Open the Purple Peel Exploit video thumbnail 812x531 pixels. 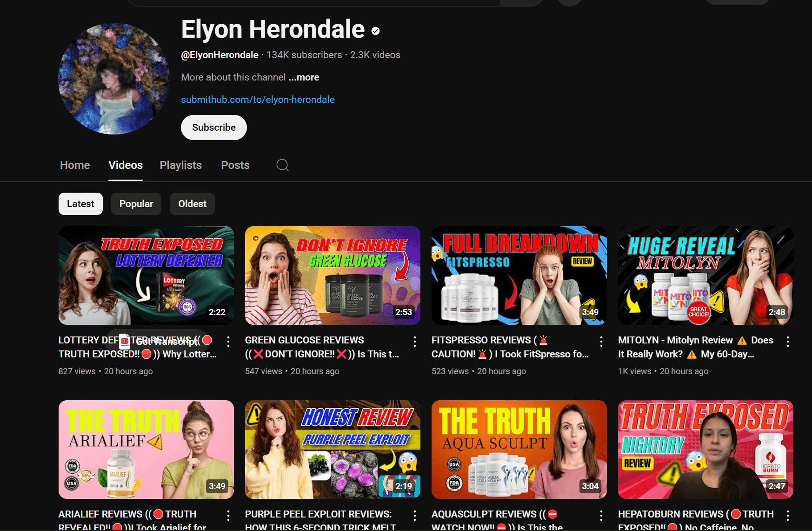tap(332, 450)
